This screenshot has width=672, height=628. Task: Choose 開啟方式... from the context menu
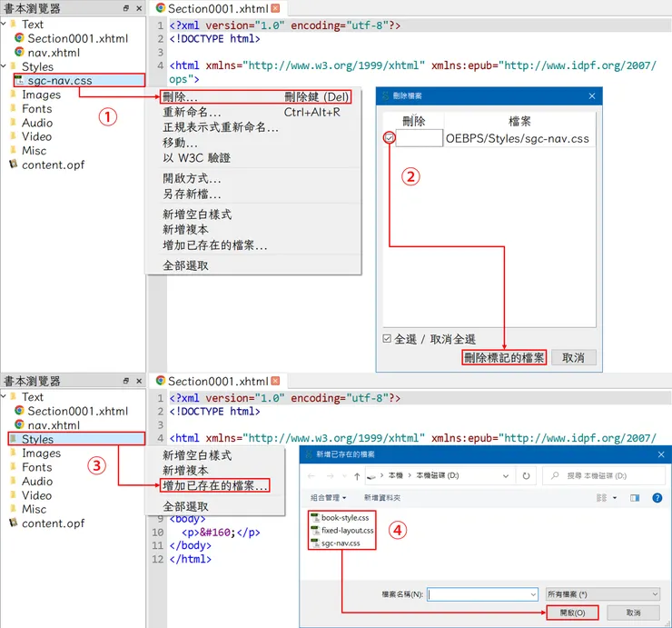click(252, 178)
